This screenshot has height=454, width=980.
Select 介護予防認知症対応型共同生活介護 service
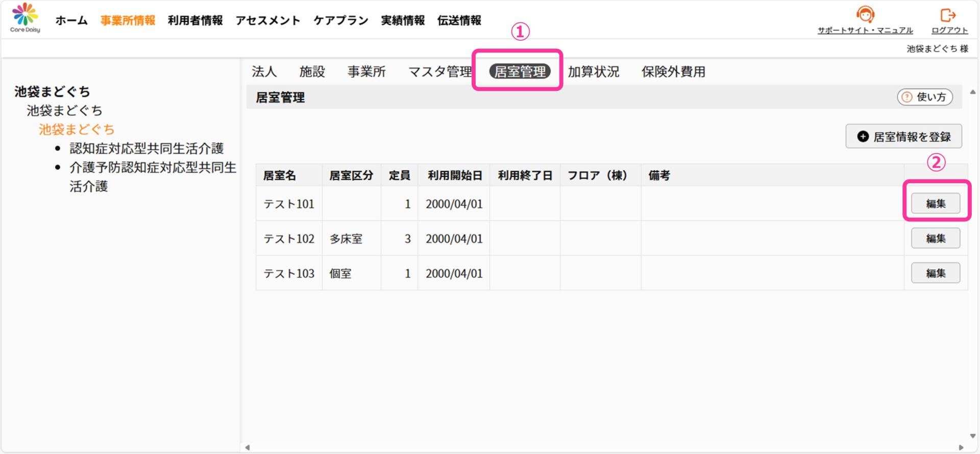[x=153, y=176]
